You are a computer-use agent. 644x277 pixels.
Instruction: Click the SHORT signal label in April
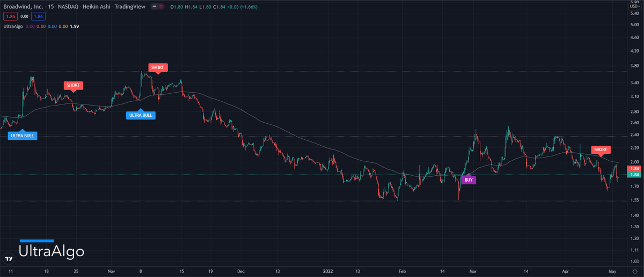point(601,149)
